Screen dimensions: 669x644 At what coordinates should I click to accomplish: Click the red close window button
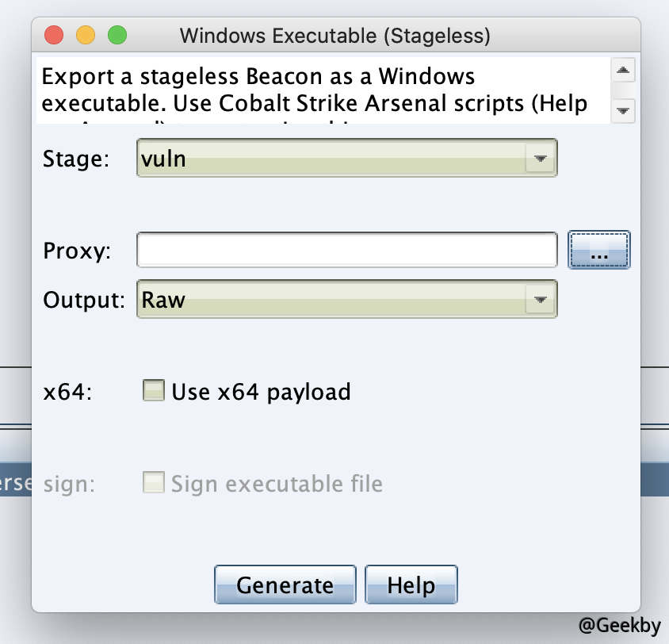[54, 36]
